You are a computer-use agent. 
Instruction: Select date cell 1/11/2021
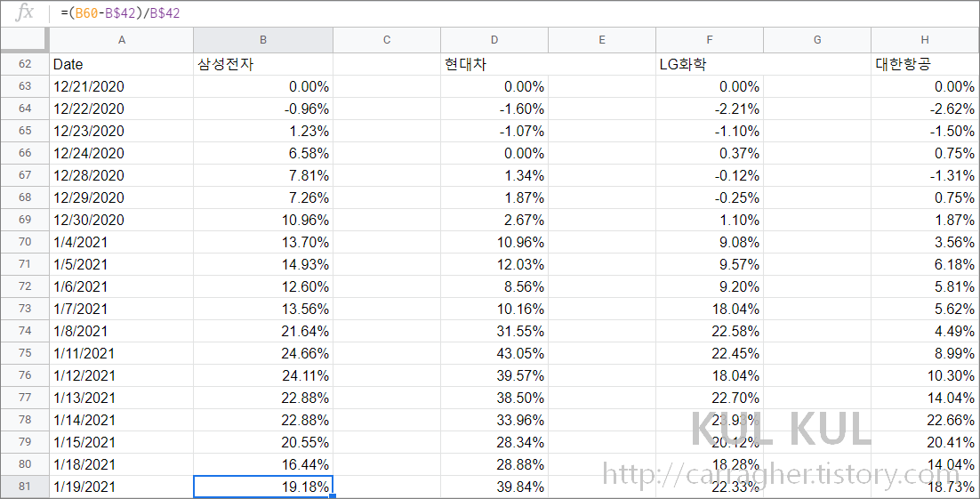click(121, 353)
